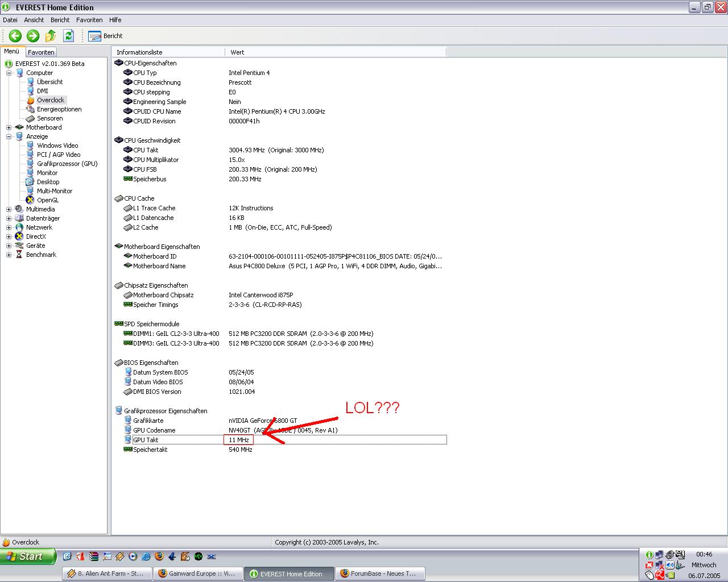The image size is (728, 582).
Task: Switch to the Favoriten tab in sidebar
Action: [x=41, y=52]
